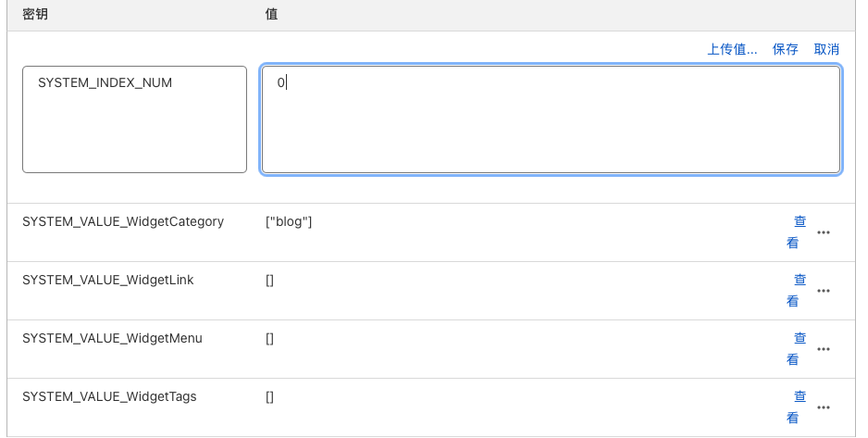The width and height of the screenshot is (868, 438).
Task: Select the SYSTEM_VALUE_WidgetCategory key name
Action: pyautogui.click(x=123, y=222)
